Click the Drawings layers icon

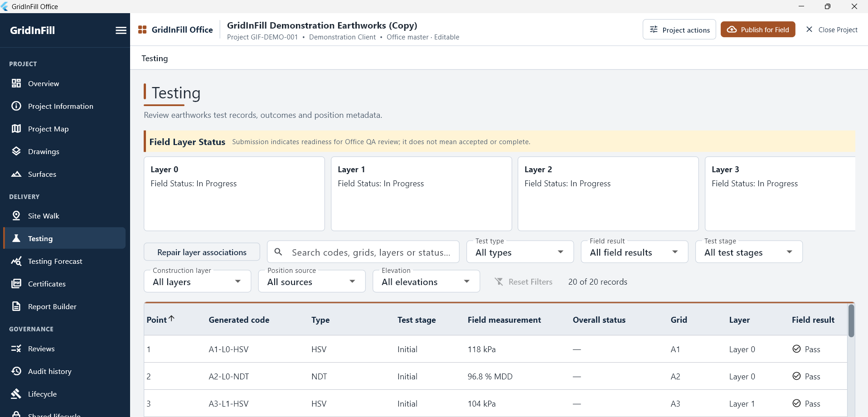pos(16,151)
